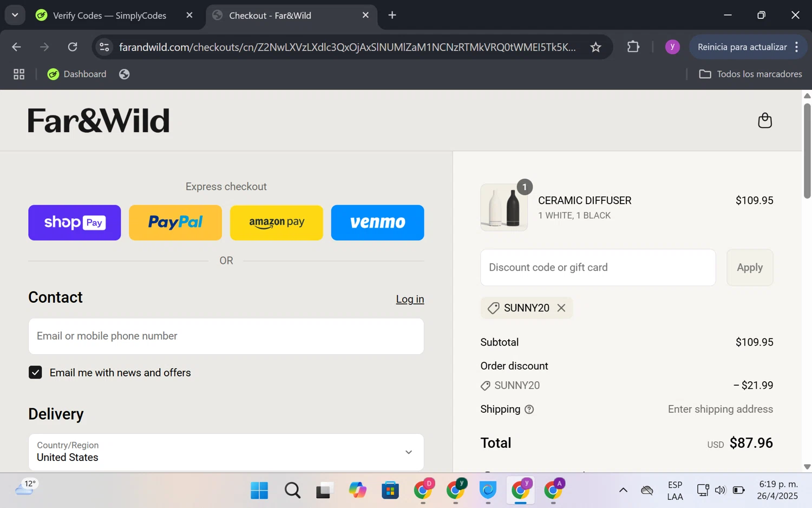Click the ESP LAA language indicator
The height and width of the screenshot is (508, 812).
click(x=675, y=491)
